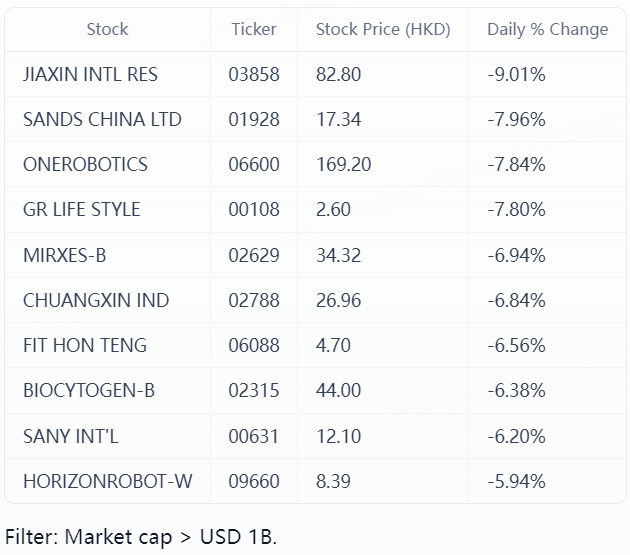Click the Ticker column header
The width and height of the screenshot is (630, 555).
[254, 29]
